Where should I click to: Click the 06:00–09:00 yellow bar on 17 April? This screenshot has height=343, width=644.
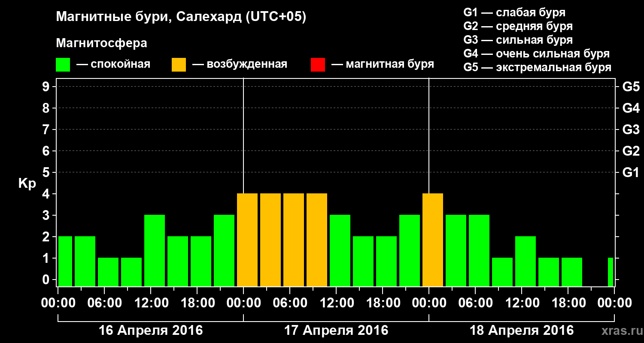click(294, 240)
